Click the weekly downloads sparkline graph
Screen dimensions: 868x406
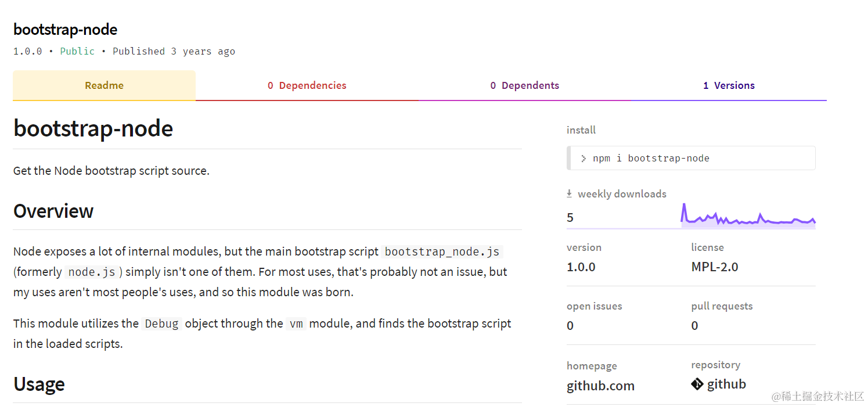748,215
